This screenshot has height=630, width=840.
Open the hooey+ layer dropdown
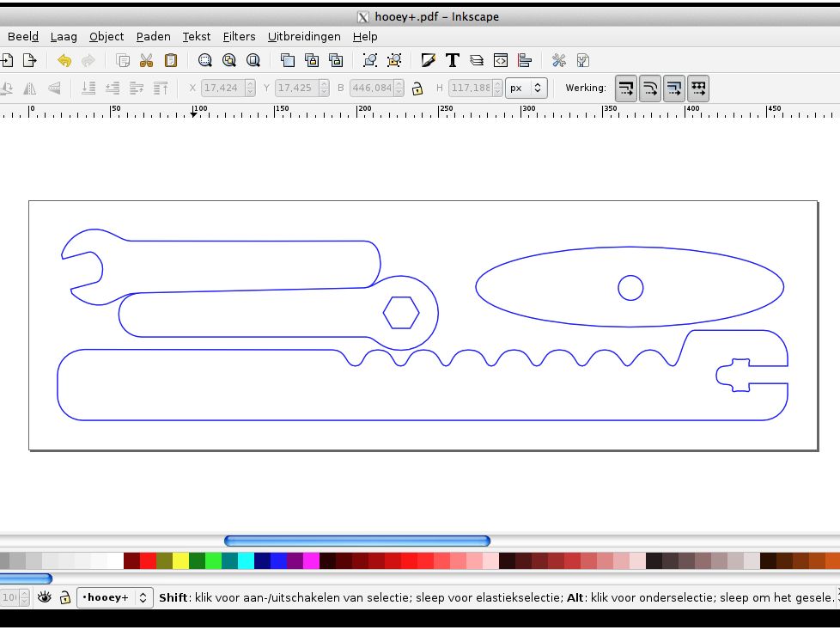point(114,597)
